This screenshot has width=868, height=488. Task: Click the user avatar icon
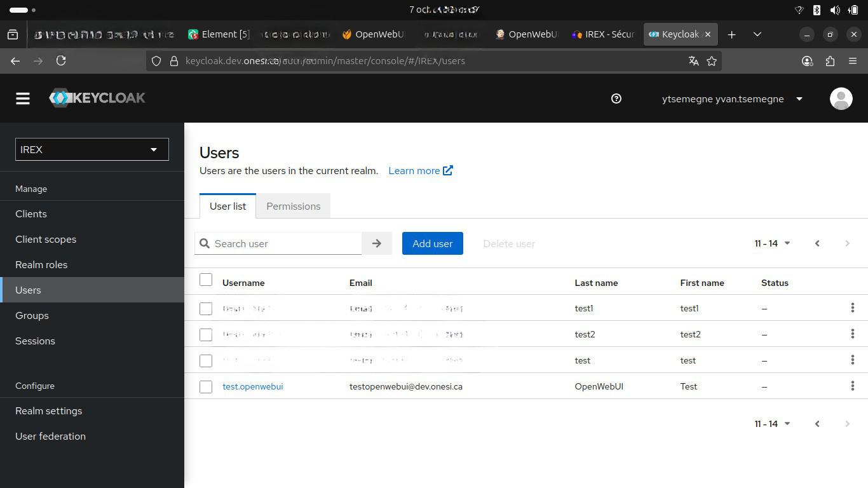(x=841, y=98)
